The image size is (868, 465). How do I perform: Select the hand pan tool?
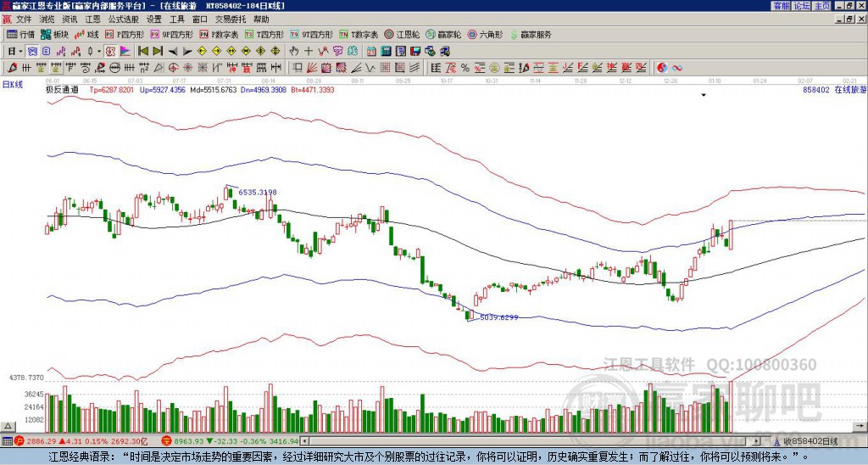tap(294, 52)
